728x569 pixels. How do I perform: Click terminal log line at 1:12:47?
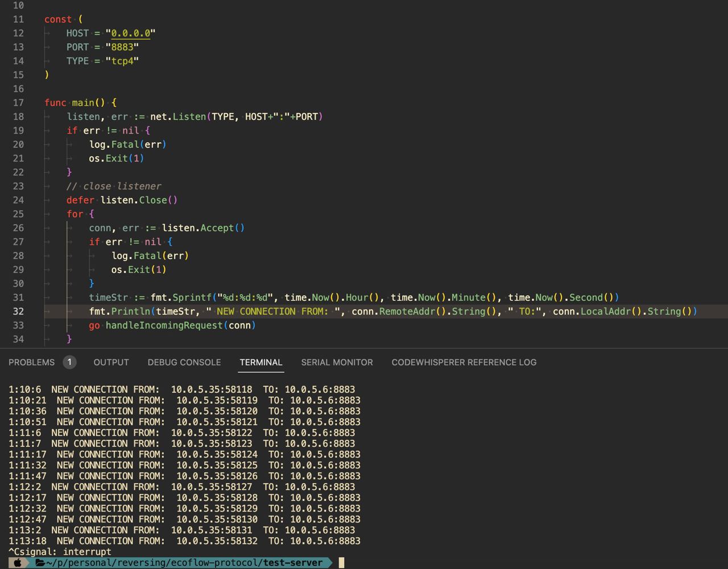pyautogui.click(x=184, y=519)
